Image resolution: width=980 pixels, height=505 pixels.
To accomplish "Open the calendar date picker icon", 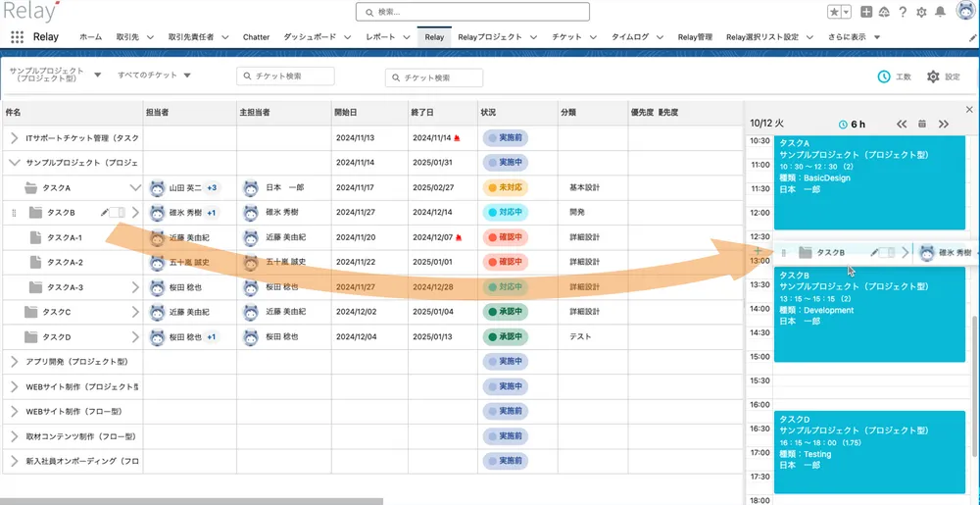I will pos(922,124).
